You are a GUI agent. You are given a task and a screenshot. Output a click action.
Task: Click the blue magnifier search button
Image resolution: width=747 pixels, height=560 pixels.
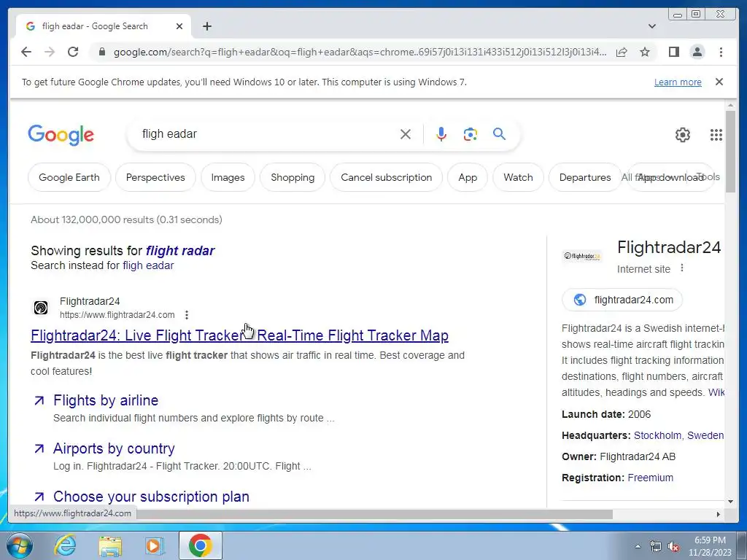tap(499, 134)
